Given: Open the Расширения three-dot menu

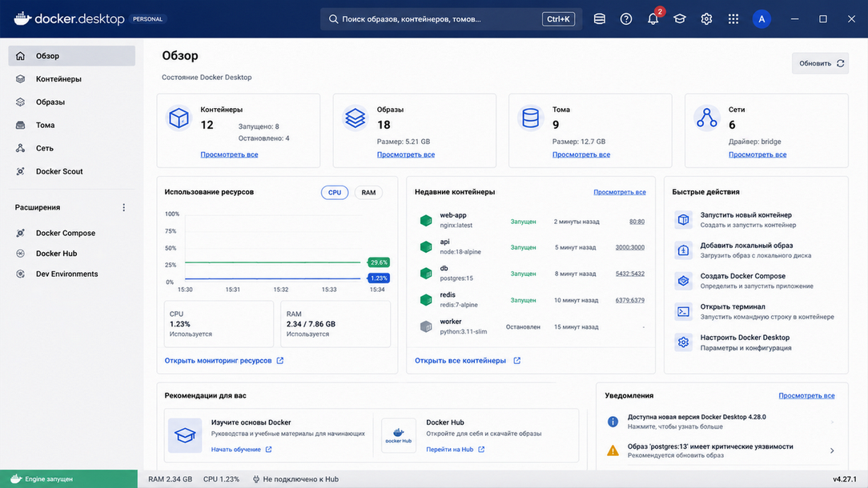Looking at the screenshot, I should tap(123, 207).
